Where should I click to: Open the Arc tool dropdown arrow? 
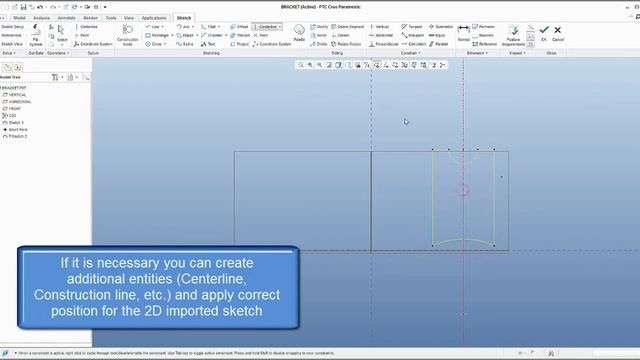pos(193,27)
